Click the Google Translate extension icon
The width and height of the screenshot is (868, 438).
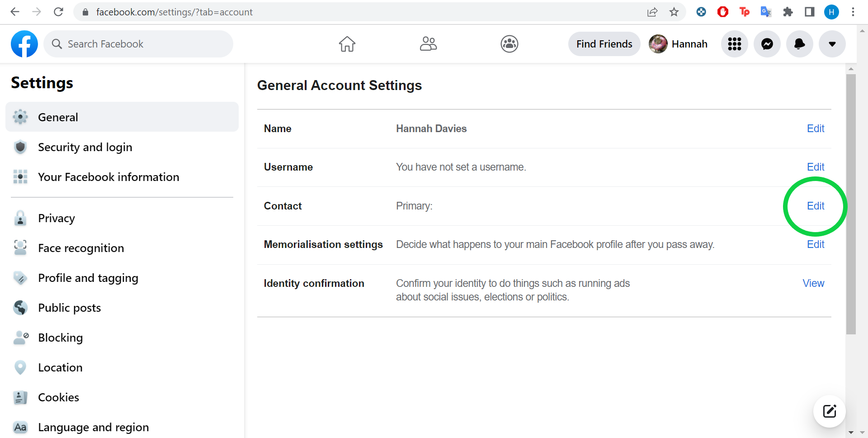click(766, 12)
